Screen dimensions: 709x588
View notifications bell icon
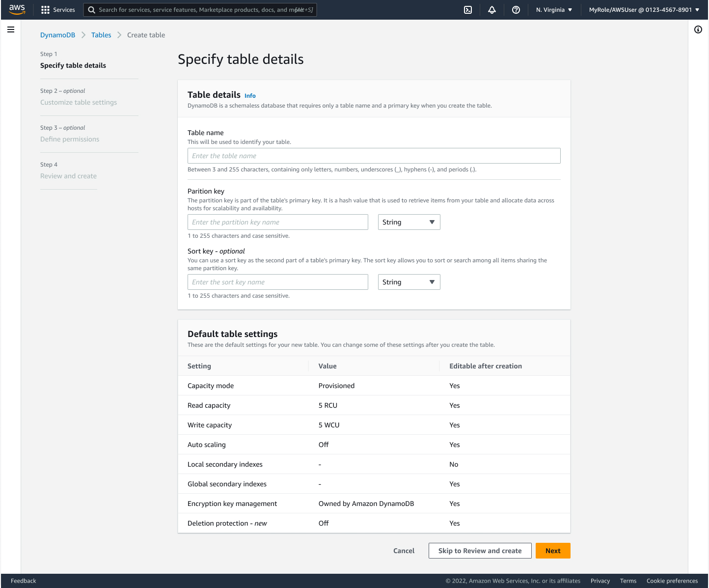pyautogui.click(x=492, y=10)
